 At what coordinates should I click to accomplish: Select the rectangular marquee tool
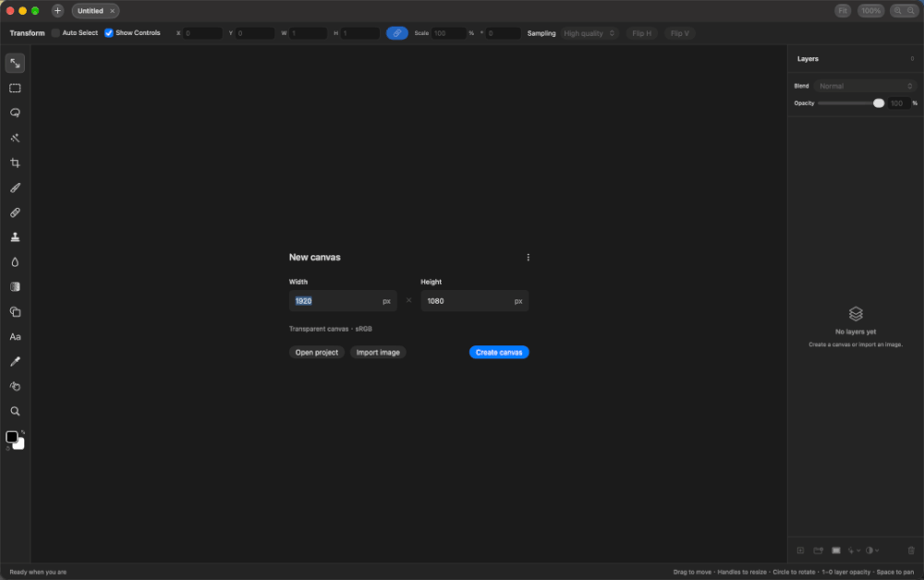(16, 89)
